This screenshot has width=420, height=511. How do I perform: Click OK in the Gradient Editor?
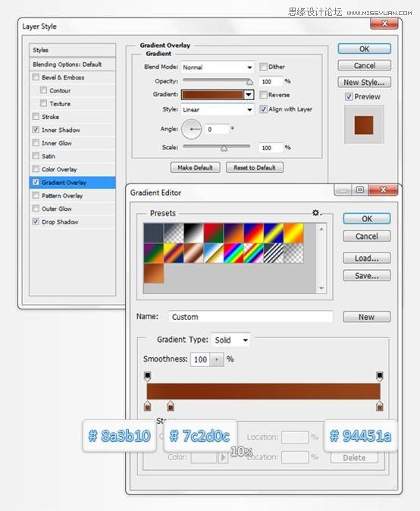pyautogui.click(x=367, y=218)
